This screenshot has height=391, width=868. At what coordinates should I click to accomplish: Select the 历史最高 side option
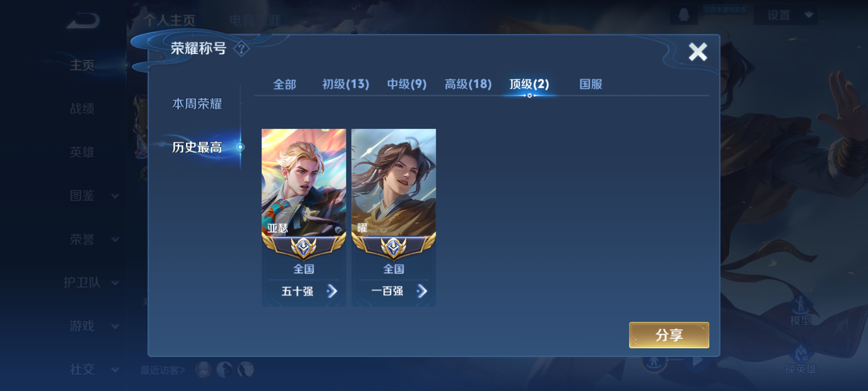pos(197,147)
